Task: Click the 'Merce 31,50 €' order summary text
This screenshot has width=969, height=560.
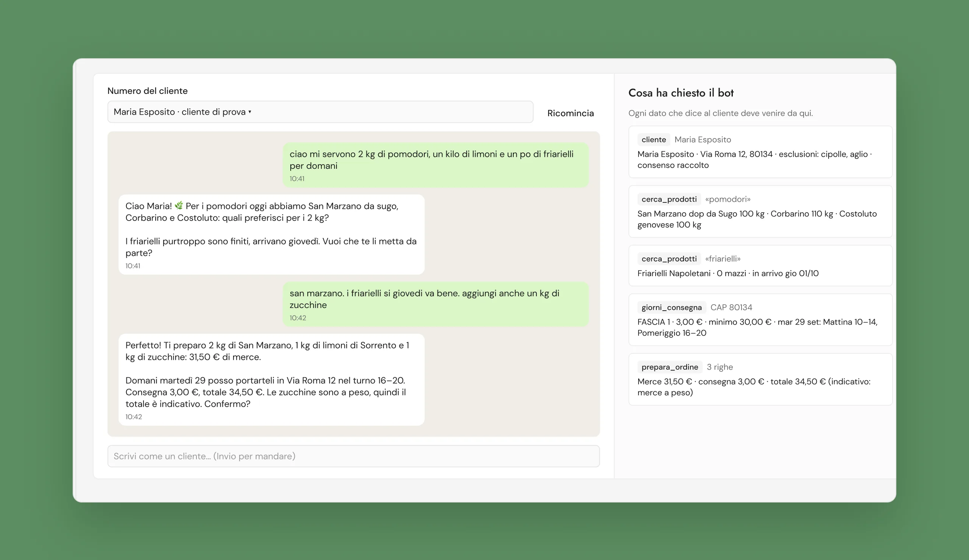Action: pyautogui.click(x=754, y=387)
